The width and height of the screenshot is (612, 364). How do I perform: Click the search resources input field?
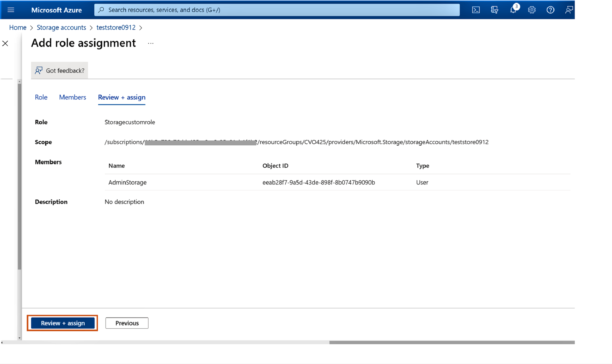tap(277, 10)
